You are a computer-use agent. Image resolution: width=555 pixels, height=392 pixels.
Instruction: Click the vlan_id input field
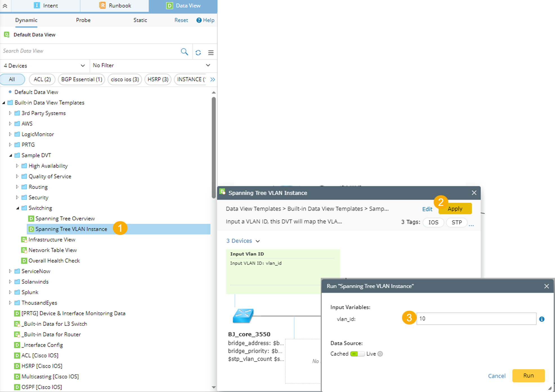pyautogui.click(x=476, y=319)
